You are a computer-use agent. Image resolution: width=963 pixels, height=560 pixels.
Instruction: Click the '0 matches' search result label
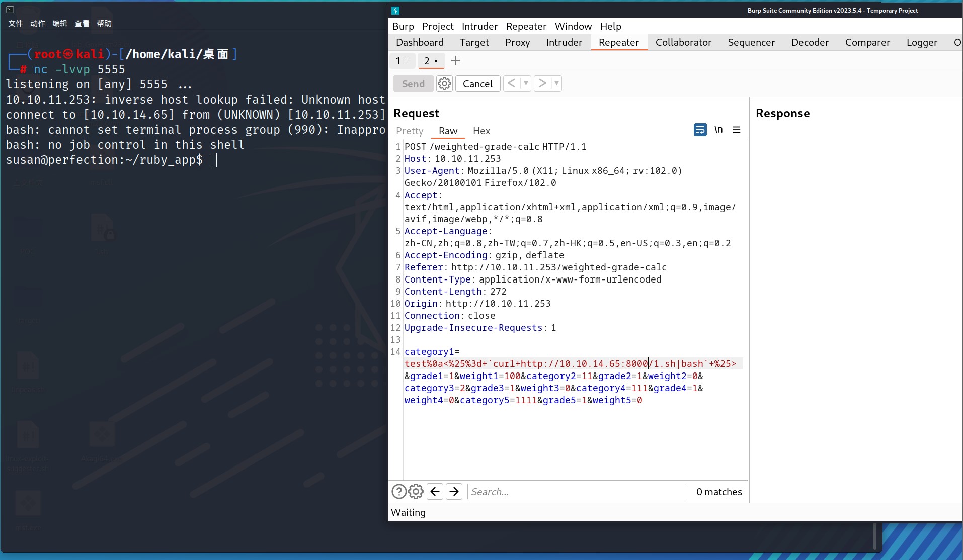point(719,492)
